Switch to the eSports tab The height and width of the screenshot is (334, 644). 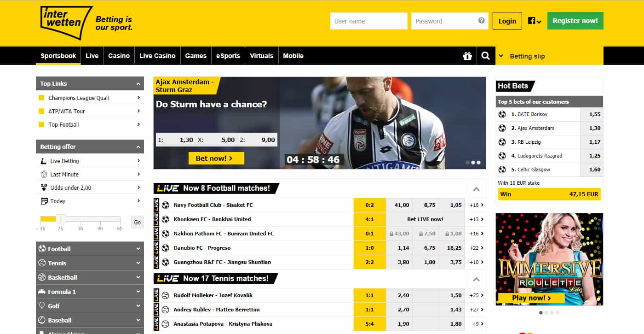point(228,56)
